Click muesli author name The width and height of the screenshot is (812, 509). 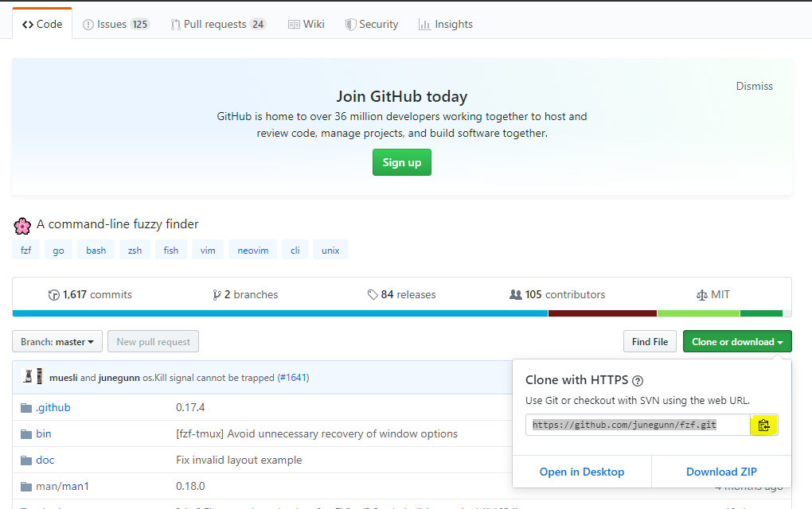tap(63, 378)
